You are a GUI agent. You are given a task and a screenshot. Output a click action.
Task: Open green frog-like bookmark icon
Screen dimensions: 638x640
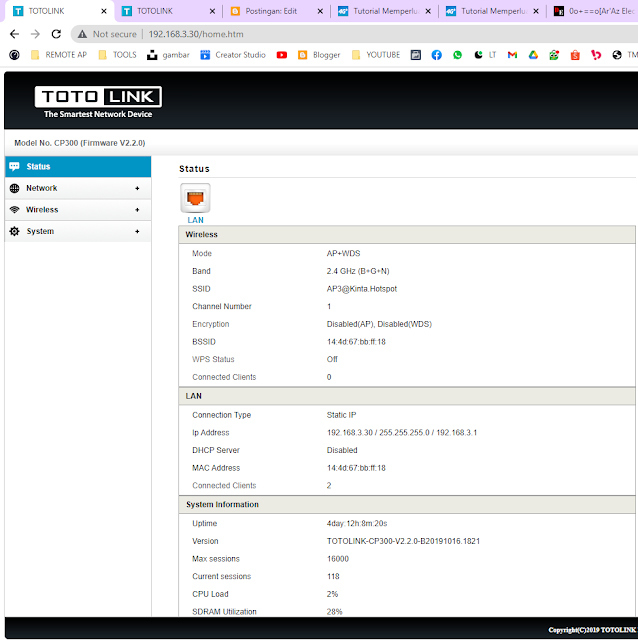pyautogui.click(x=554, y=55)
